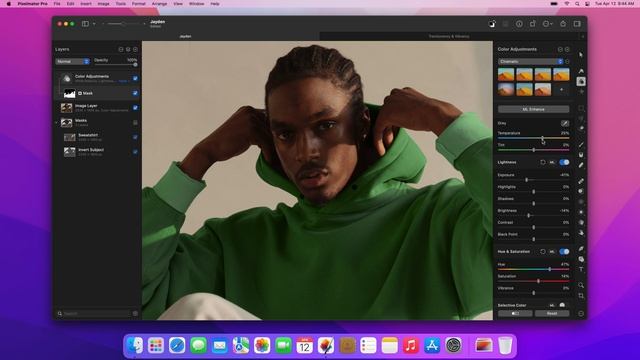Apply ML to Lightness
The image size is (640, 360).
pyautogui.click(x=552, y=162)
